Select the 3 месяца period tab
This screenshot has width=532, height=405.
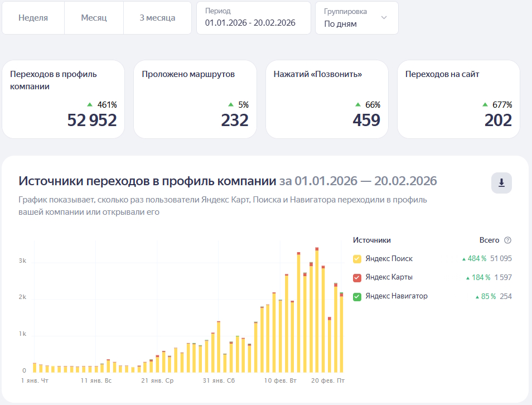157,18
